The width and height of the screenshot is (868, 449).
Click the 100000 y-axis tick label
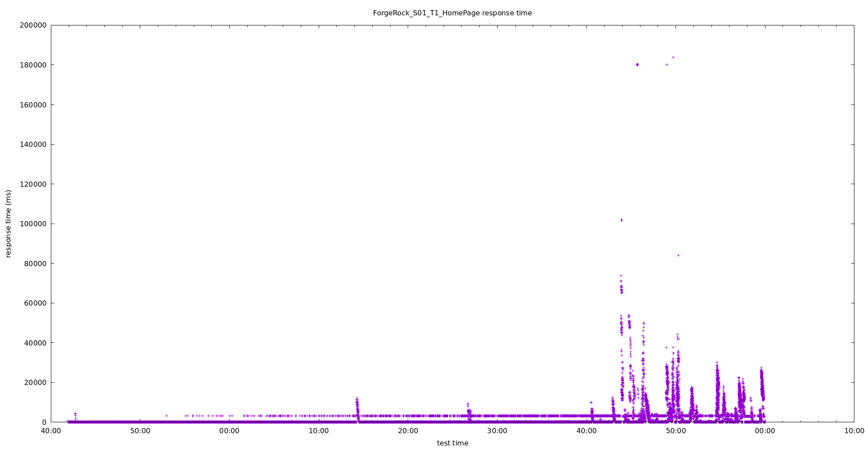click(33, 224)
